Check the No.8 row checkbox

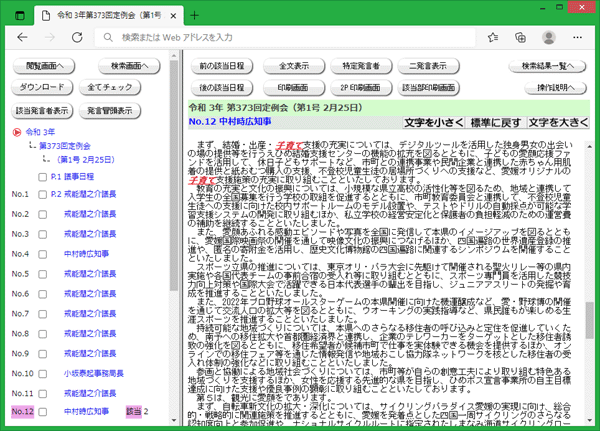tap(42, 334)
